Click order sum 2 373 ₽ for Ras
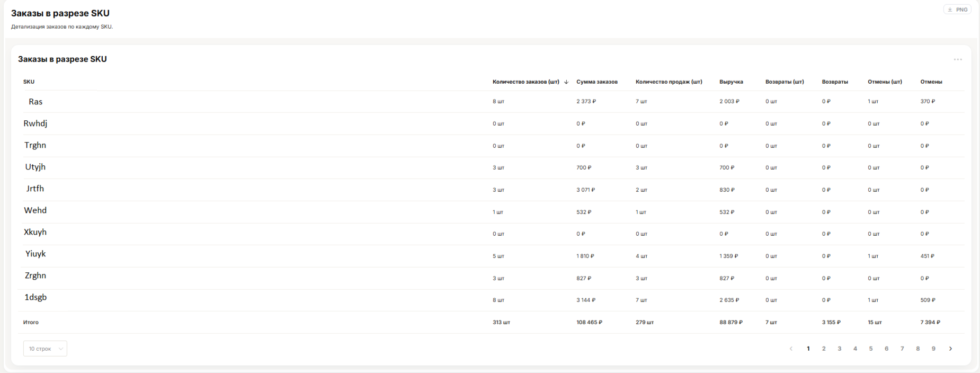Screen dimensions: 980x373 (x=586, y=101)
